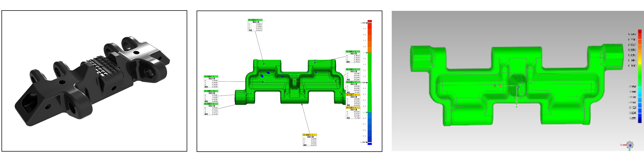The height and width of the screenshot is (163, 644).
Task: Select annotation box with deviation -0.0713
Action: point(353,57)
